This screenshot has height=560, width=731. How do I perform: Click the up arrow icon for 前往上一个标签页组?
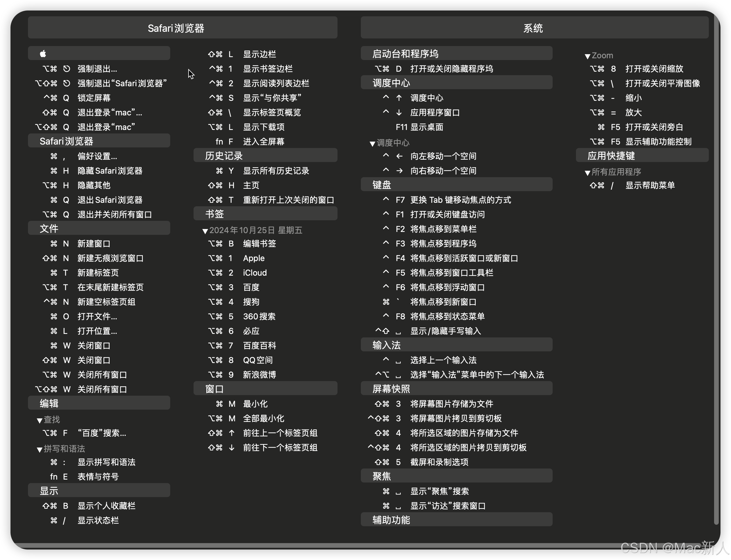pyautogui.click(x=231, y=433)
